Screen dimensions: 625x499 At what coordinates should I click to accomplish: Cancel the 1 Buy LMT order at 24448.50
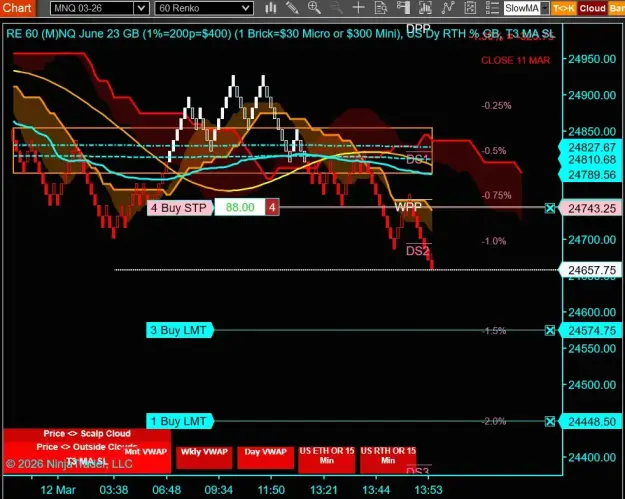[550, 421]
